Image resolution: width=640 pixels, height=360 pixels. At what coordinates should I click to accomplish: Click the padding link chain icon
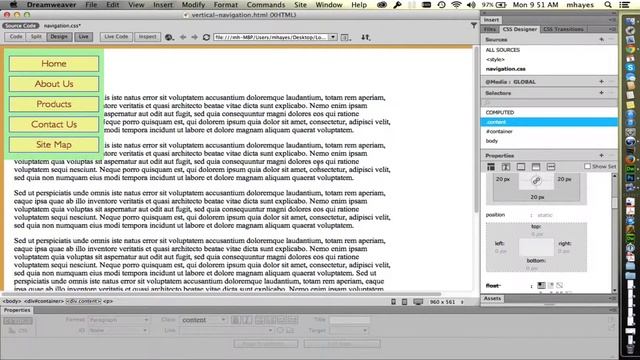(x=536, y=181)
